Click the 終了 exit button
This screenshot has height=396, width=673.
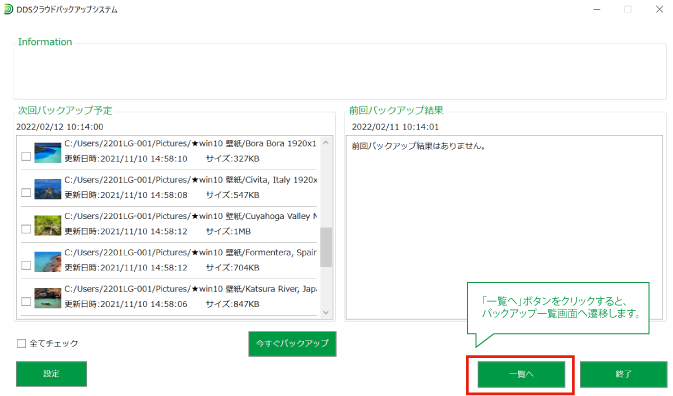pos(623,374)
